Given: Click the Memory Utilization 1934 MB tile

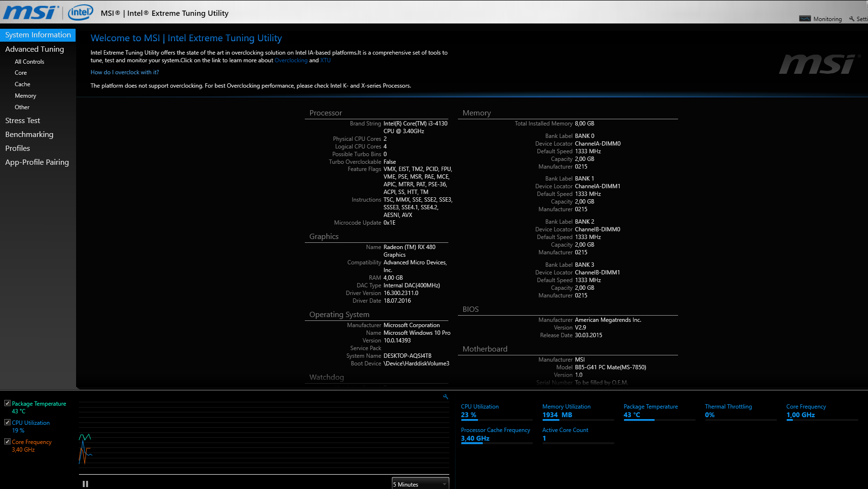Looking at the screenshot, I should [578, 412].
